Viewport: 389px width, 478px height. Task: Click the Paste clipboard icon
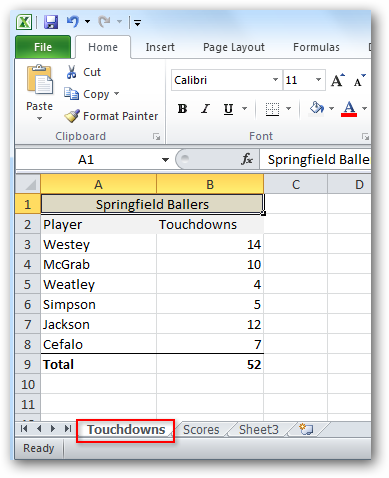pos(40,80)
